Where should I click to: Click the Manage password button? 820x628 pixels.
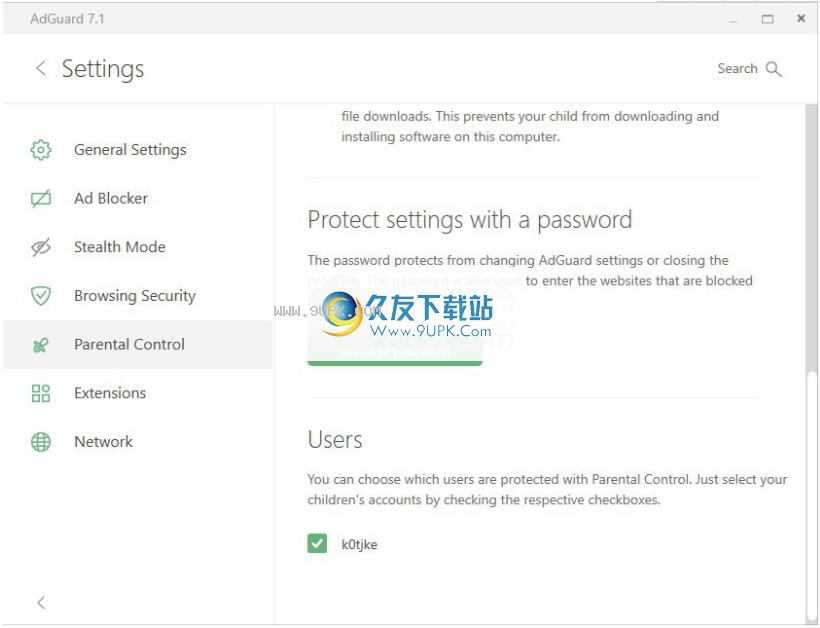(395, 351)
